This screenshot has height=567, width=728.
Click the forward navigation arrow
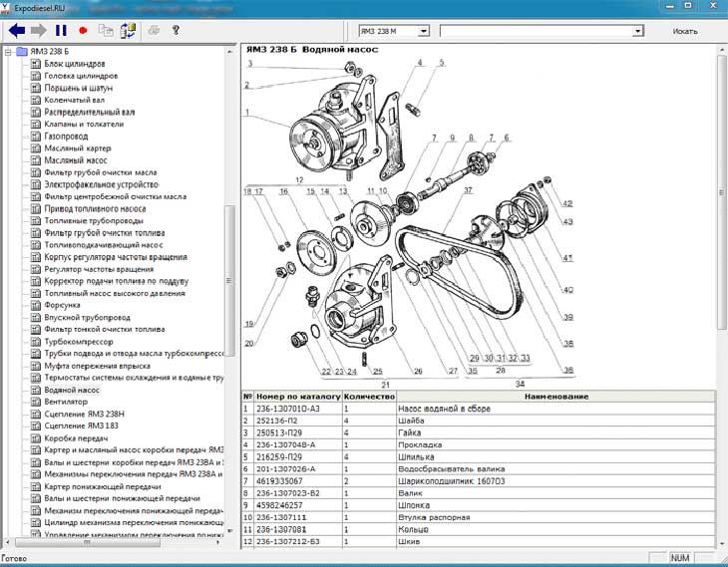39,31
